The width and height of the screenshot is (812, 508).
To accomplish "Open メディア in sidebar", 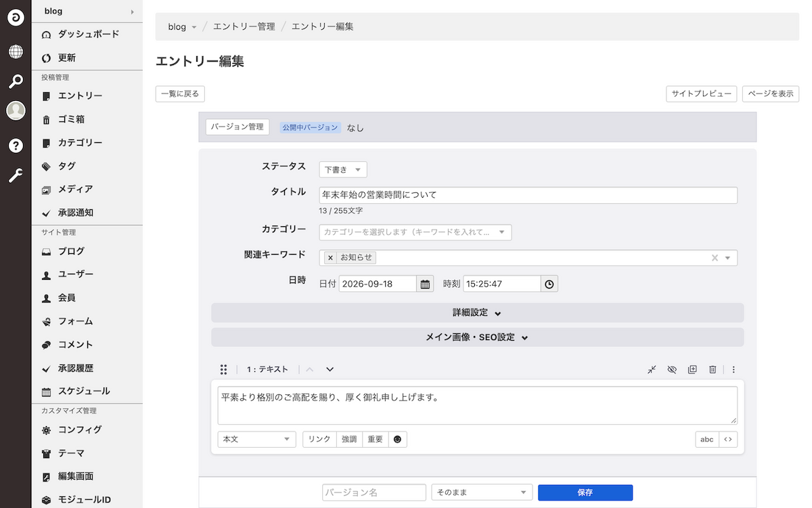I will tap(87, 190).
